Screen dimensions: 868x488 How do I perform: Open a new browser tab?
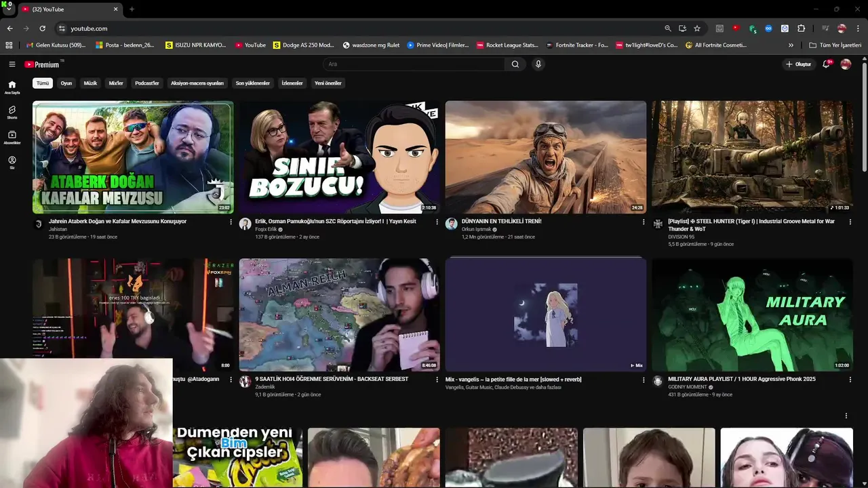[x=132, y=9]
